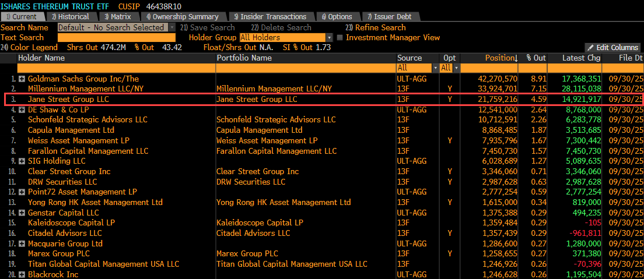This screenshot has width=644, height=279.
Task: Expand the Point72 Asset Management LP holder
Action: 22,192
